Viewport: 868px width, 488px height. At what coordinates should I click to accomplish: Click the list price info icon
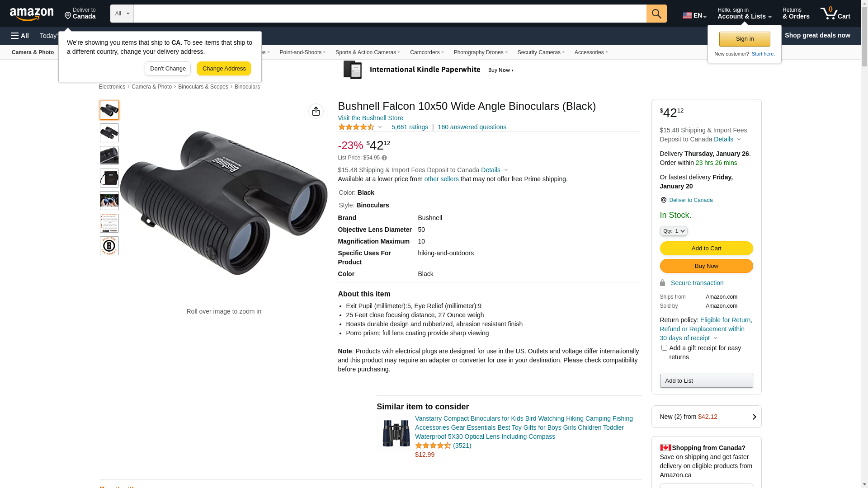384,158
